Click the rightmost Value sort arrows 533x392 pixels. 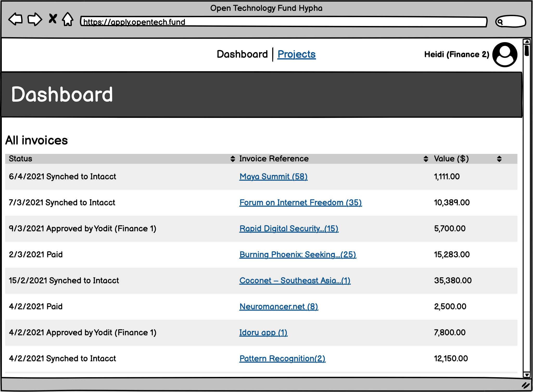click(x=499, y=159)
